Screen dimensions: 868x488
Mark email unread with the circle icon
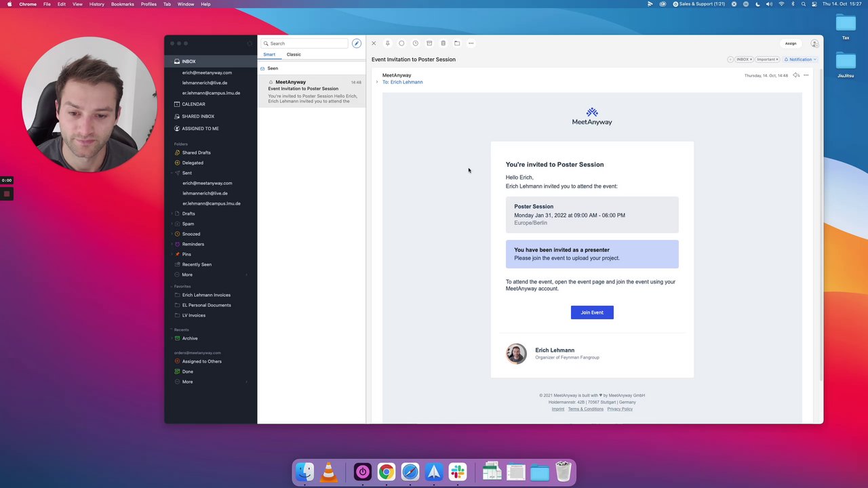(x=401, y=43)
